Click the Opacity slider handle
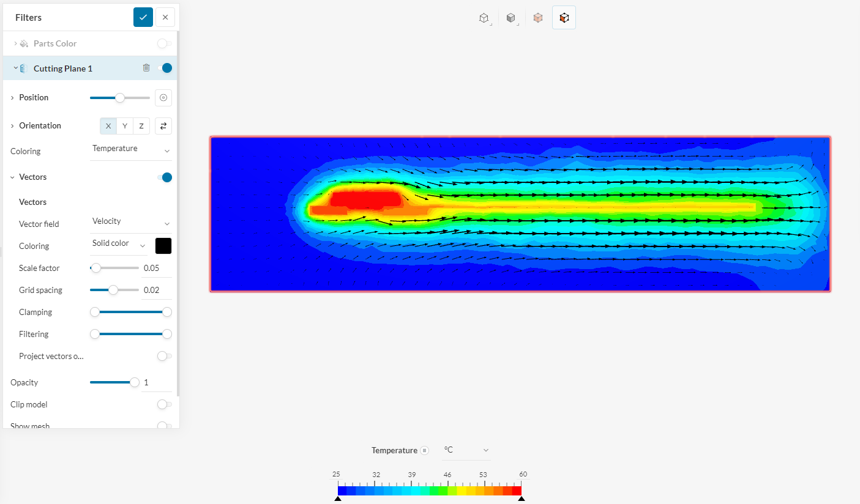This screenshot has width=860, height=504. [x=135, y=382]
